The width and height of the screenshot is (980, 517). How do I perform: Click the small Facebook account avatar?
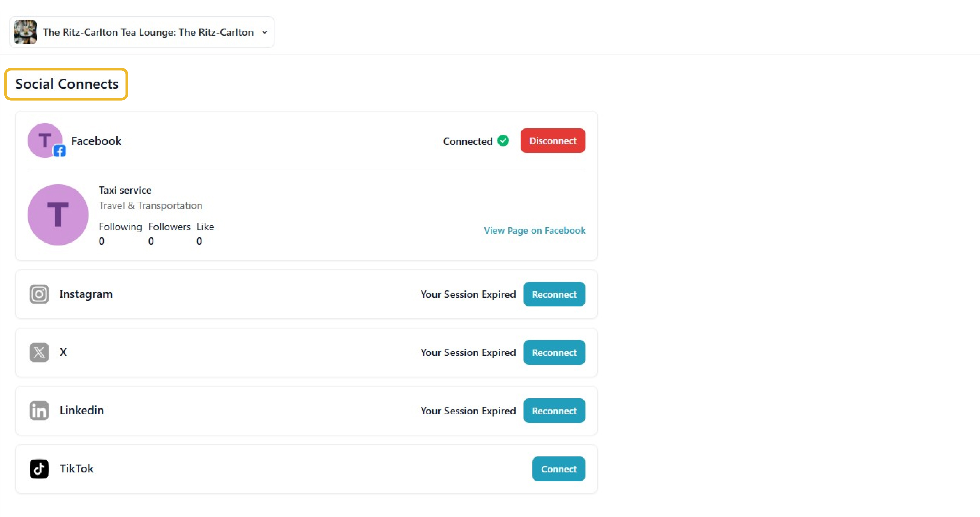pyautogui.click(x=44, y=139)
